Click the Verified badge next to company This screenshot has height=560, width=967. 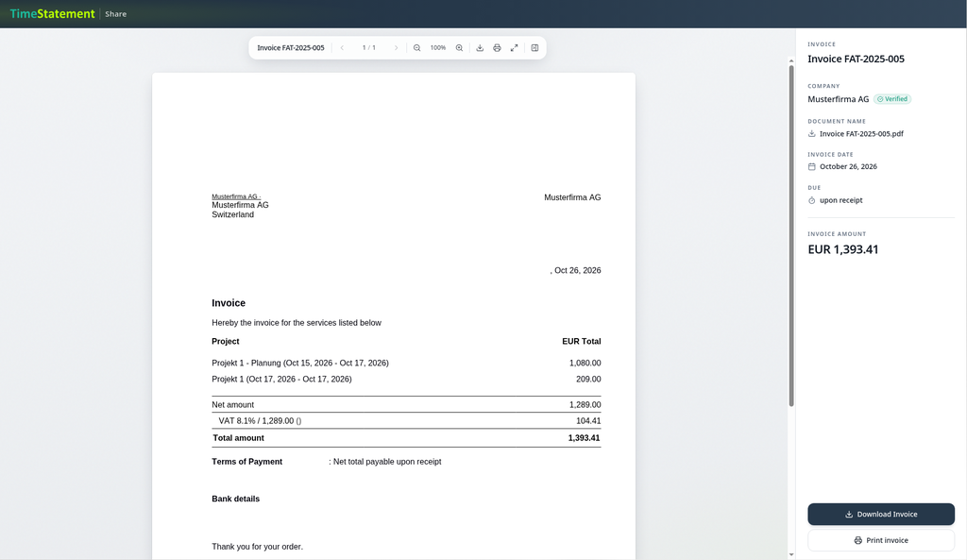click(892, 98)
